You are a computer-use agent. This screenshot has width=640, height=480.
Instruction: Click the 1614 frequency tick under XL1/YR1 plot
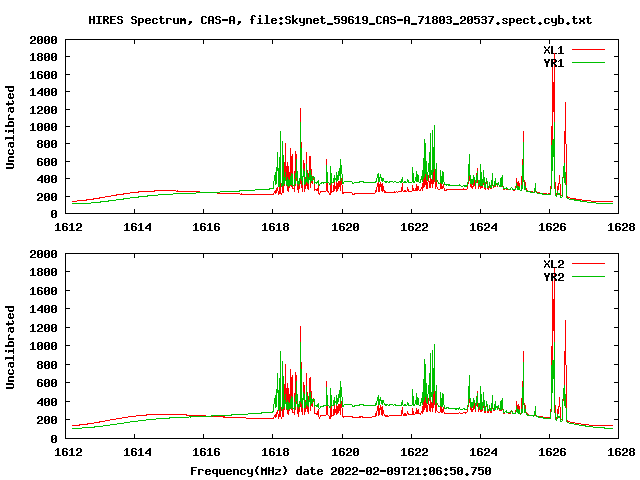137,227
